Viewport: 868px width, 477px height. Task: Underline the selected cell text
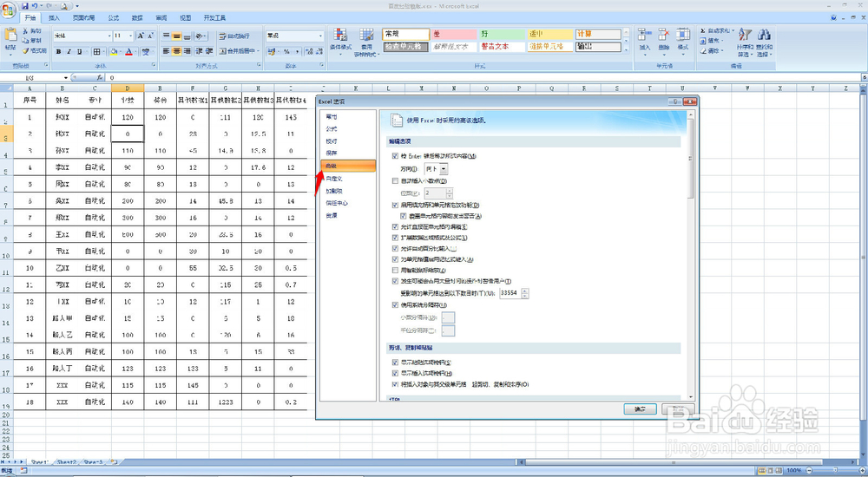tap(79, 51)
